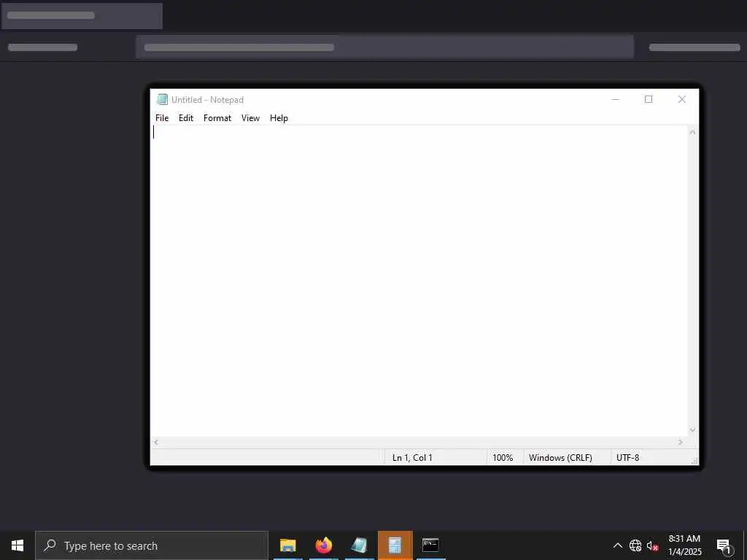Open Firefox from the taskbar
The image size is (747, 560).
(323, 545)
